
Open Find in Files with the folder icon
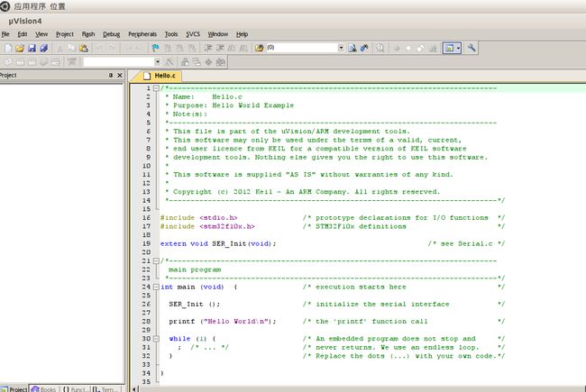pyautogui.click(x=259, y=48)
